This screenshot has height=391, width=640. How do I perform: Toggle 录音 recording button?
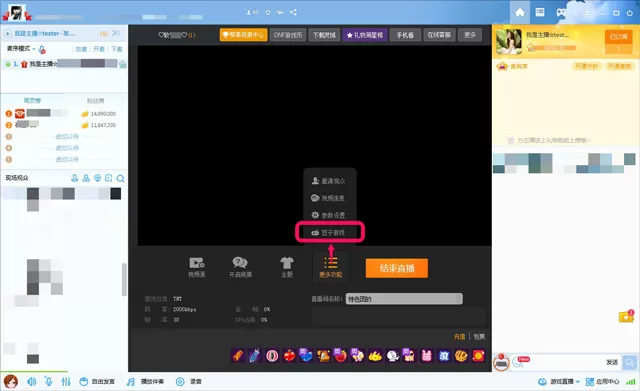click(189, 382)
